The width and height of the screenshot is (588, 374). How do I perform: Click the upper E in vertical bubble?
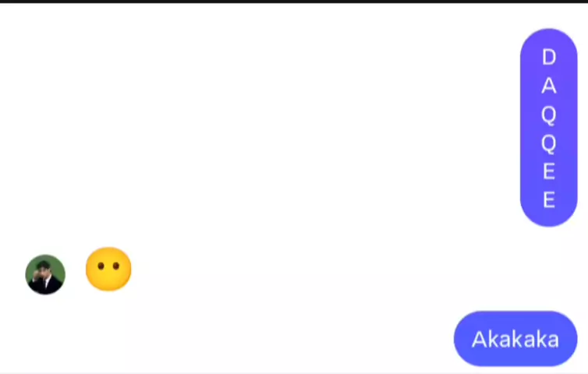[549, 171]
